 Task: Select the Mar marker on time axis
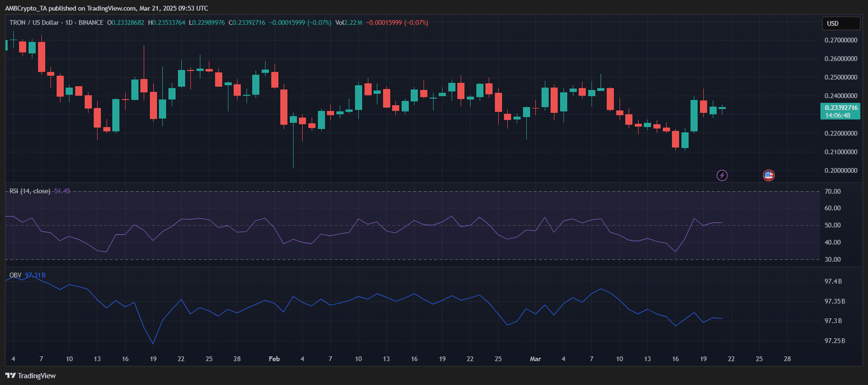(x=535, y=359)
